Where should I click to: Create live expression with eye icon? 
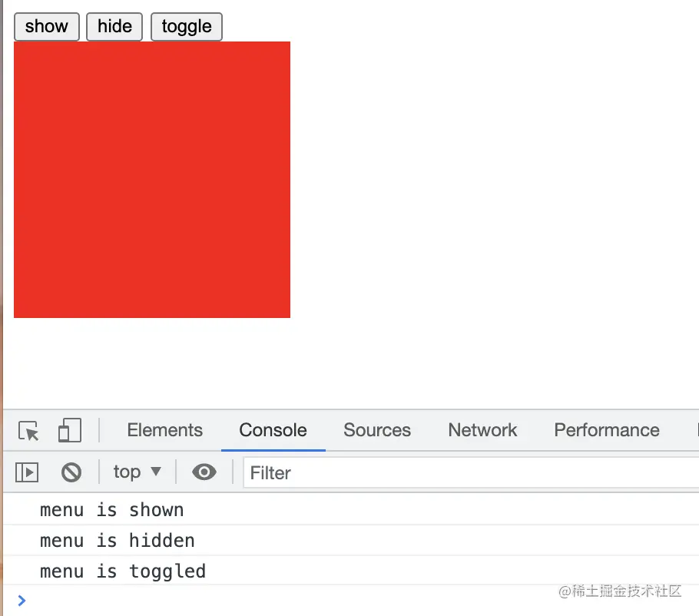point(204,472)
